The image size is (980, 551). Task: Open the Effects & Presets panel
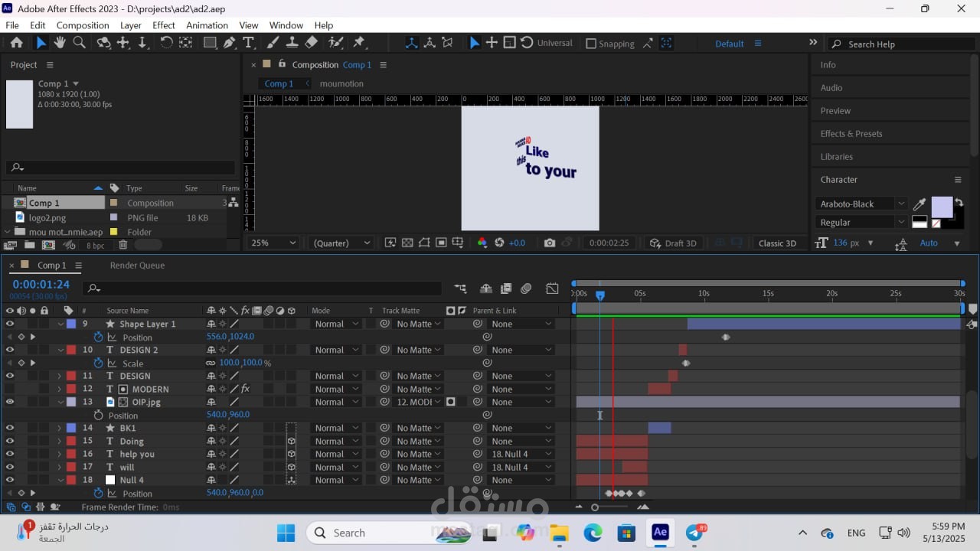point(851,133)
